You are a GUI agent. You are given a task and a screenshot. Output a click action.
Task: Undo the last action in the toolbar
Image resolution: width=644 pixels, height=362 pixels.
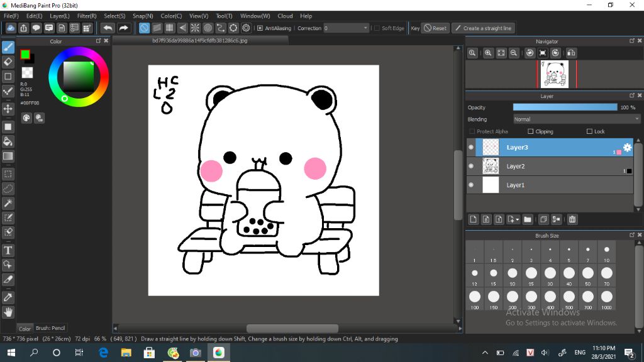click(x=108, y=28)
